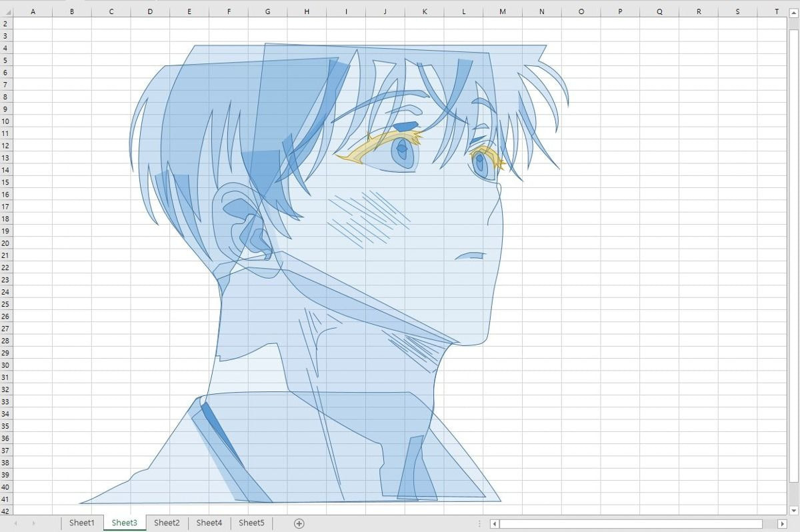Select column I header
This screenshot has width=800, height=532.
coord(346,11)
